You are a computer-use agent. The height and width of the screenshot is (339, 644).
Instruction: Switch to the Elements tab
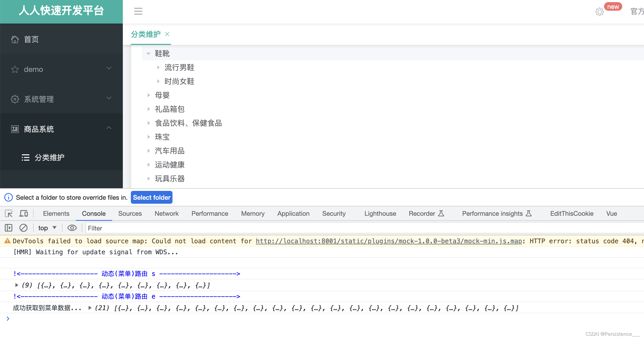click(x=56, y=213)
